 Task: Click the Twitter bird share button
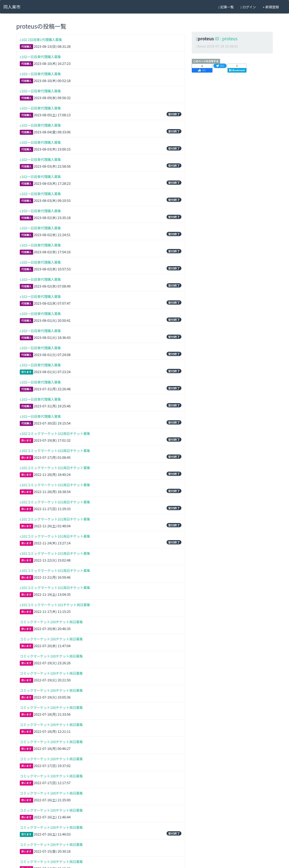[x=220, y=66]
